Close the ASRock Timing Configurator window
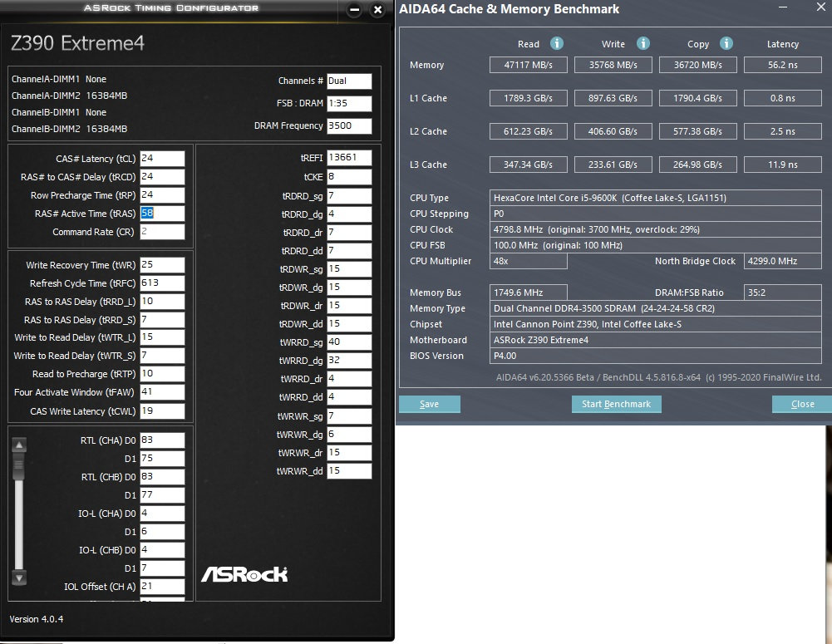The image size is (832, 644). [x=377, y=9]
